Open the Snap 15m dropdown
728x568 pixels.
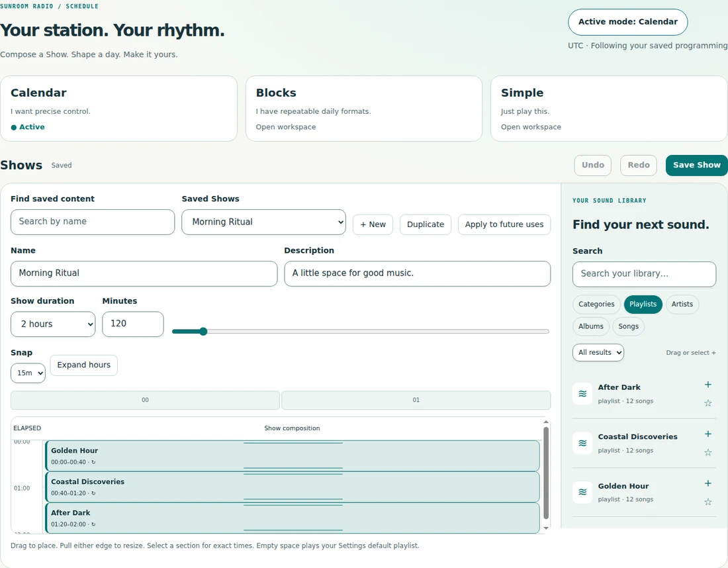pos(28,373)
